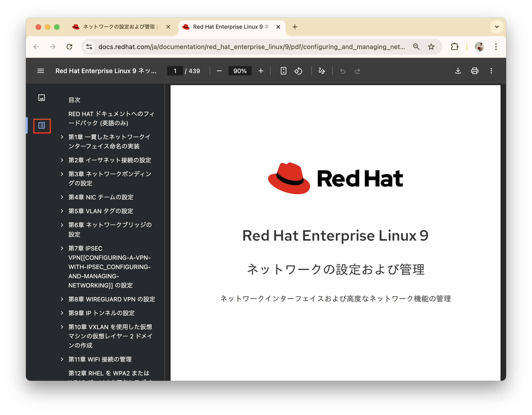Open the PDF sidebar hamburger menu

(40, 71)
